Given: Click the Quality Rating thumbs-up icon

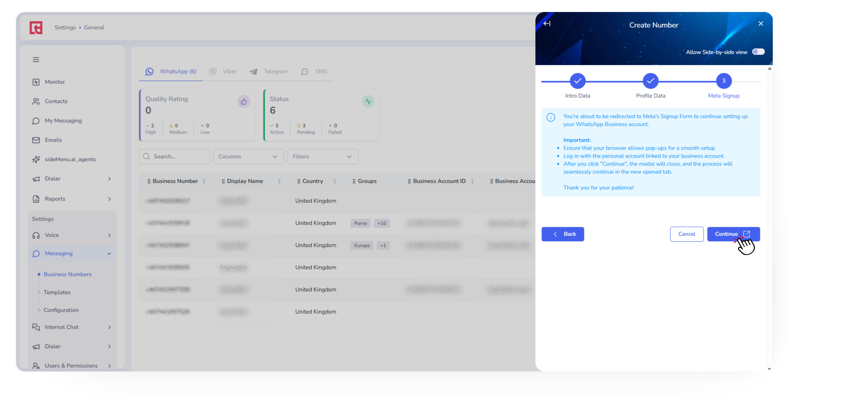Looking at the screenshot, I should [x=244, y=102].
